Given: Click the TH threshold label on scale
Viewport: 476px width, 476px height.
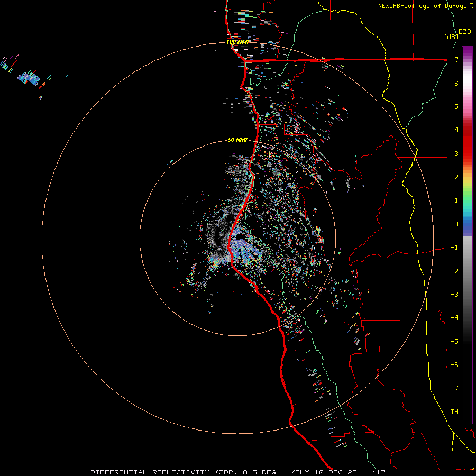Looking at the screenshot, I should (454, 411).
